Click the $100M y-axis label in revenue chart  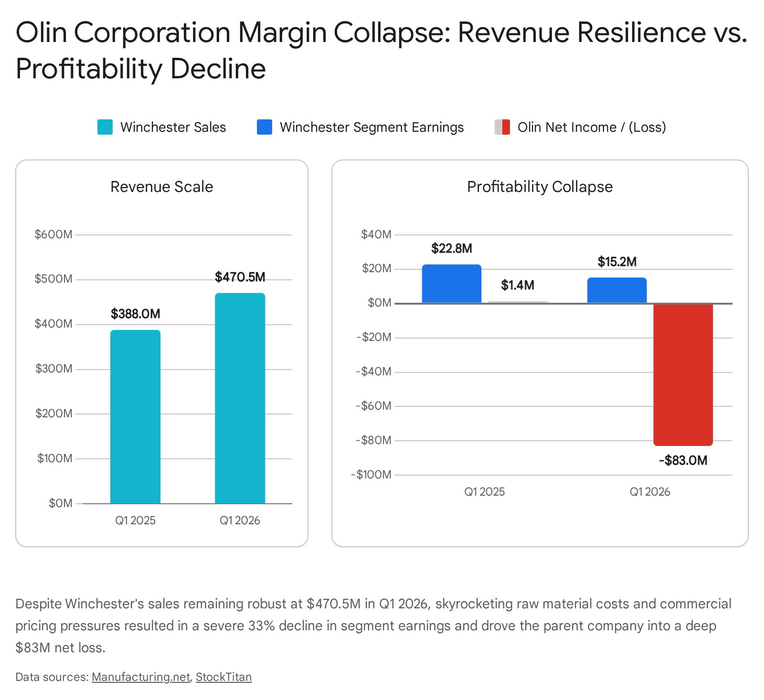pos(55,458)
